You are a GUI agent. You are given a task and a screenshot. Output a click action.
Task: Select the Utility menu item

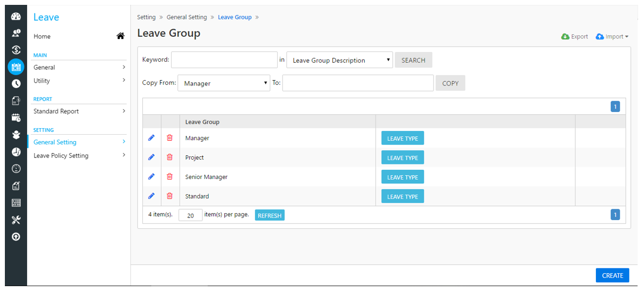point(79,81)
